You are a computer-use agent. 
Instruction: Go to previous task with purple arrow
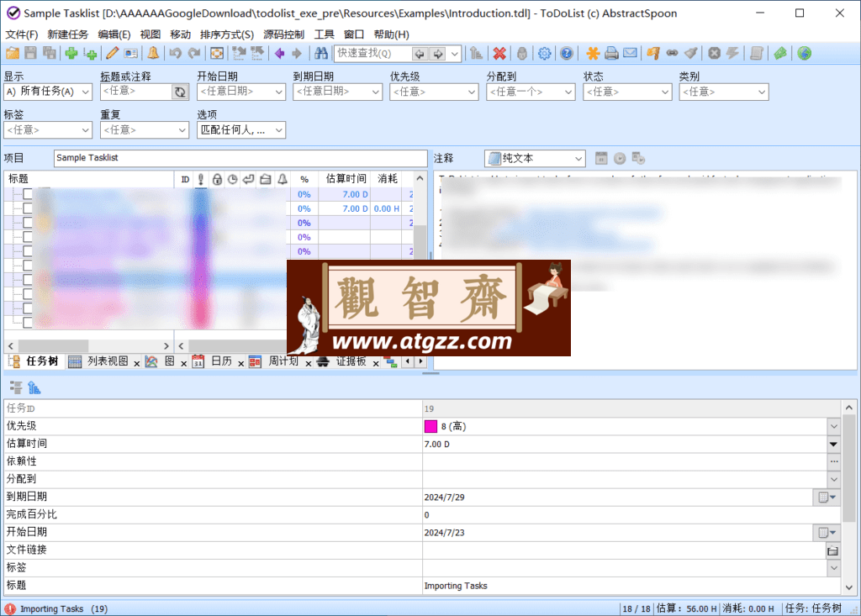(279, 53)
